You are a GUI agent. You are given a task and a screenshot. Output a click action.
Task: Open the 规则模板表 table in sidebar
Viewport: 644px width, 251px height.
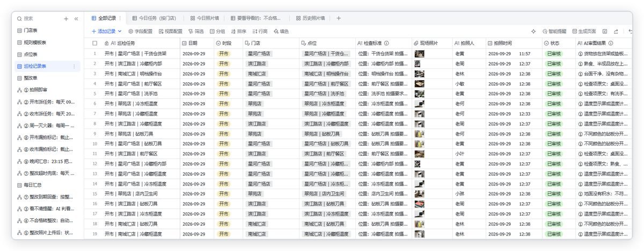[46, 42]
